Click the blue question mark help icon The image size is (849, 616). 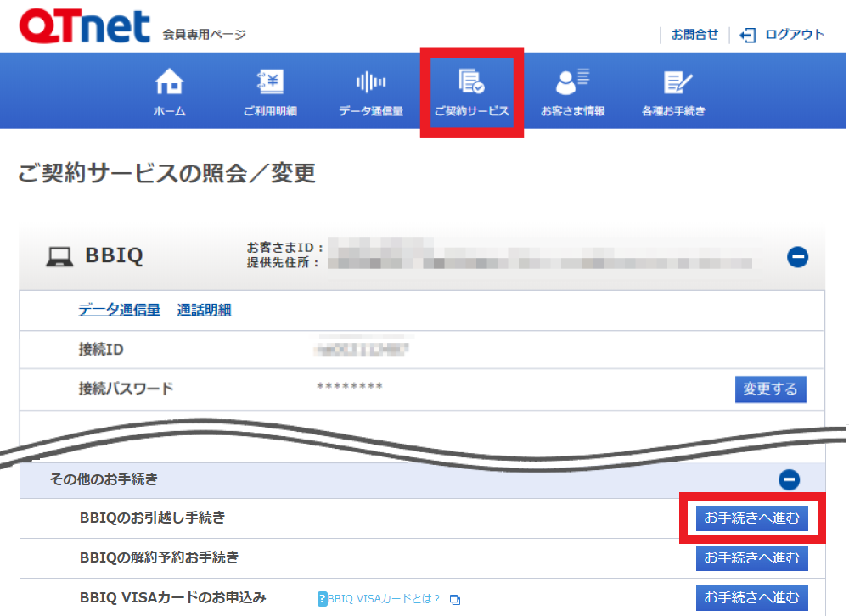point(322,599)
